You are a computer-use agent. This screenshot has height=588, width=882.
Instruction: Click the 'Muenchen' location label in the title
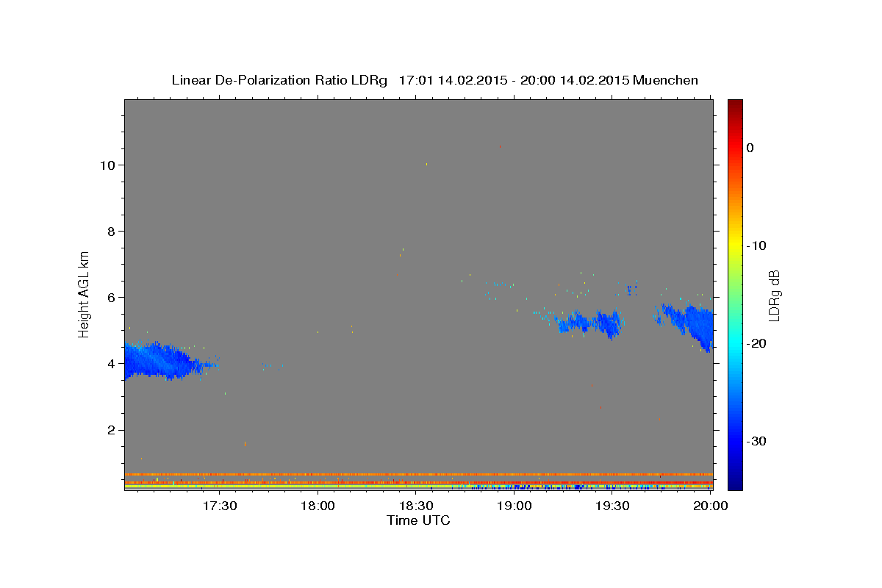(666, 80)
